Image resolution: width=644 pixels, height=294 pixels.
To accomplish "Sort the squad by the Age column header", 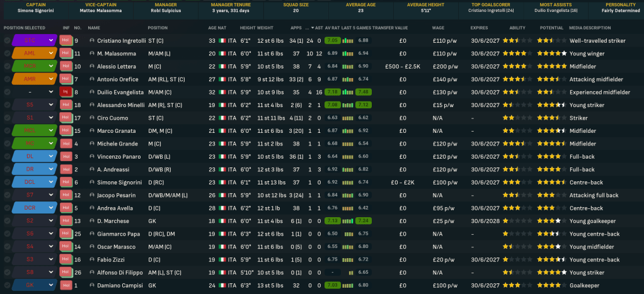I will pos(212,28).
